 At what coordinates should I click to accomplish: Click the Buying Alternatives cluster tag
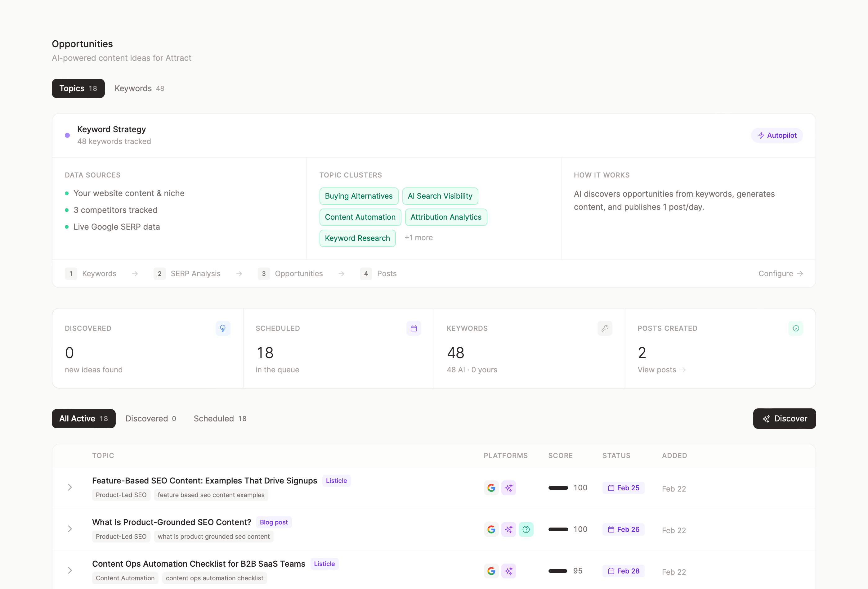[x=359, y=196]
